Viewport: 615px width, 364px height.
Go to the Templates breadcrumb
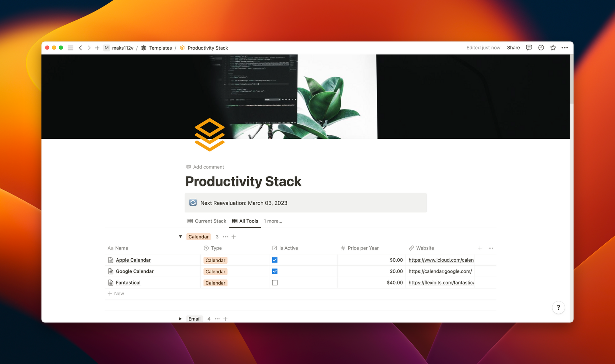click(161, 48)
